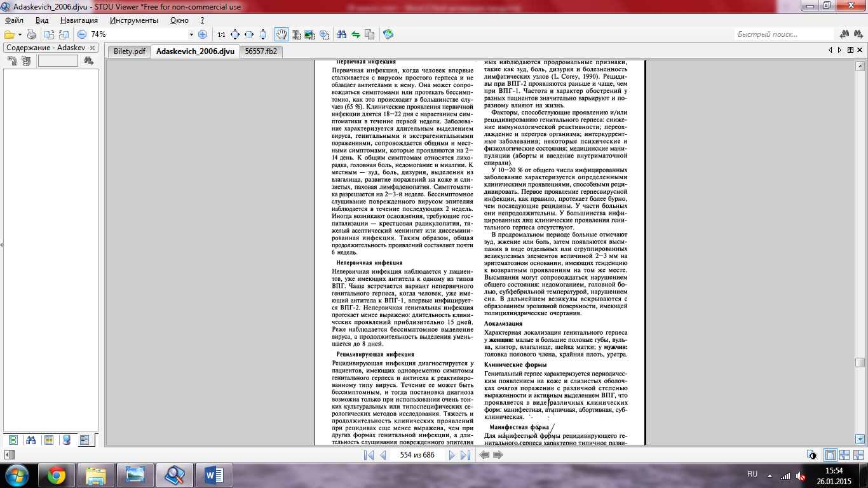
Task: Zoom out with the minus icon
Action: (x=82, y=34)
